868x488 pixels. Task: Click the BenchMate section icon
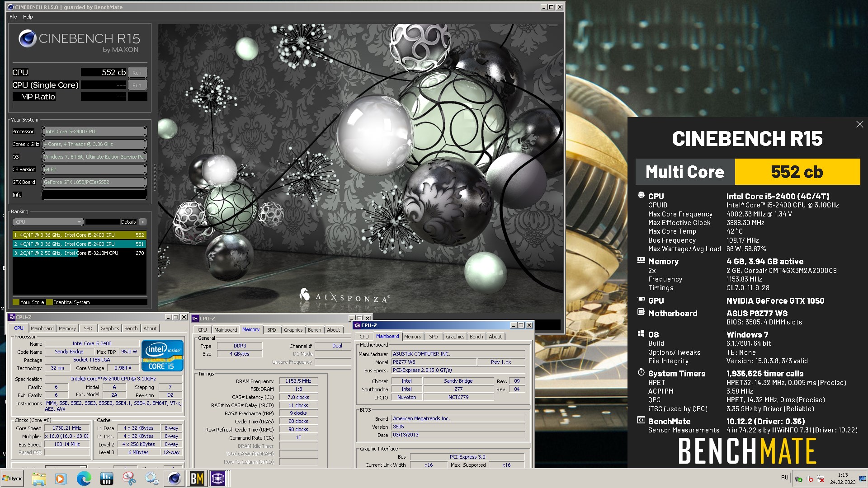pyautogui.click(x=641, y=420)
